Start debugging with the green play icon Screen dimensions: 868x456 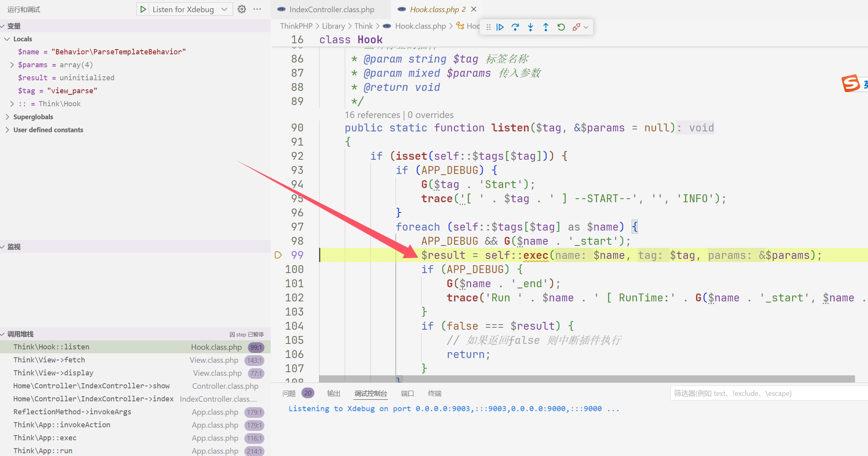(143, 9)
